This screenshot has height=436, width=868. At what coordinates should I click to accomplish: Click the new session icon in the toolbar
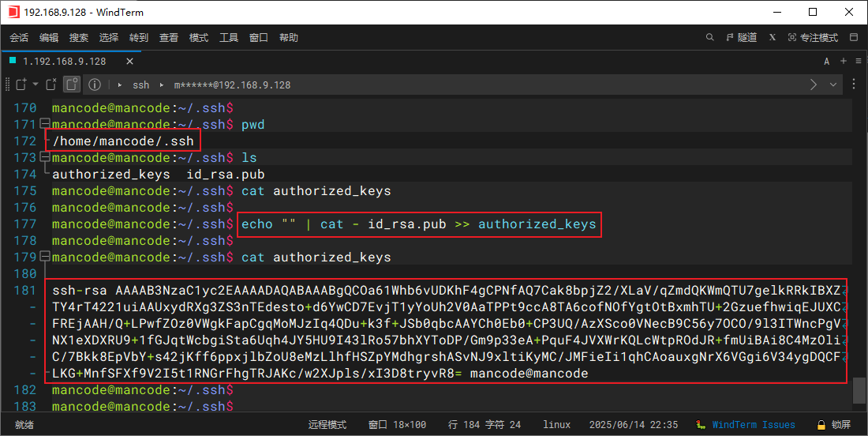[x=21, y=85]
